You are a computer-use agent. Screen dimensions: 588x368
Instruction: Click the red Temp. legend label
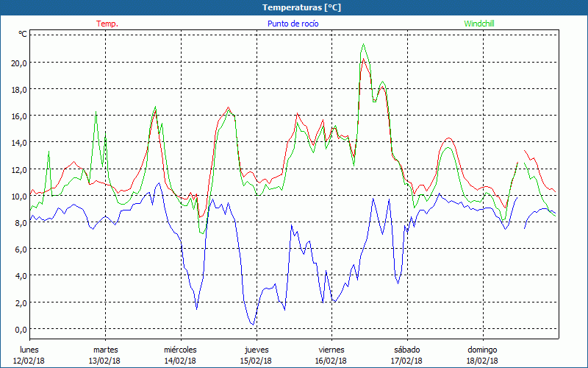(x=107, y=24)
